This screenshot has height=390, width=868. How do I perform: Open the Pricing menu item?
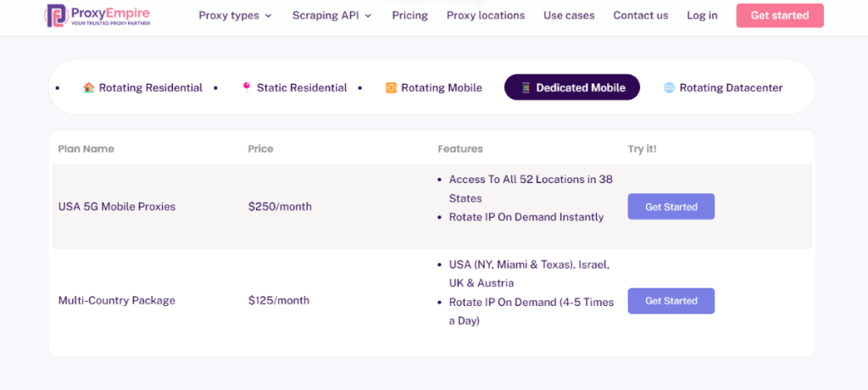[x=409, y=15]
